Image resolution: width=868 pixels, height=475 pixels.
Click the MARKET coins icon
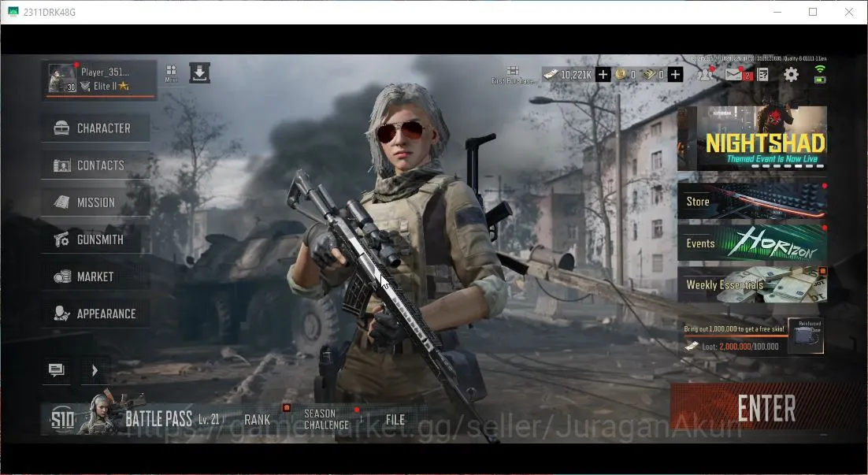click(62, 276)
